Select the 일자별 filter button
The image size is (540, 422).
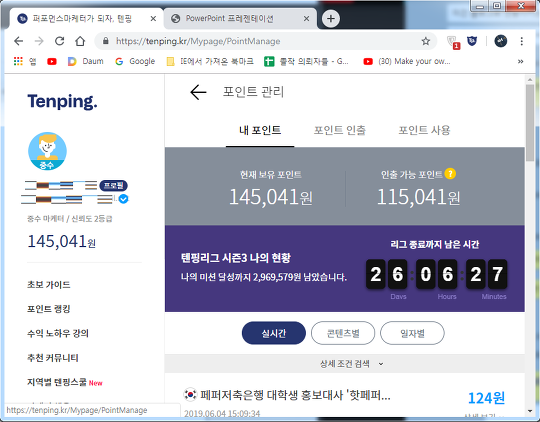point(412,333)
